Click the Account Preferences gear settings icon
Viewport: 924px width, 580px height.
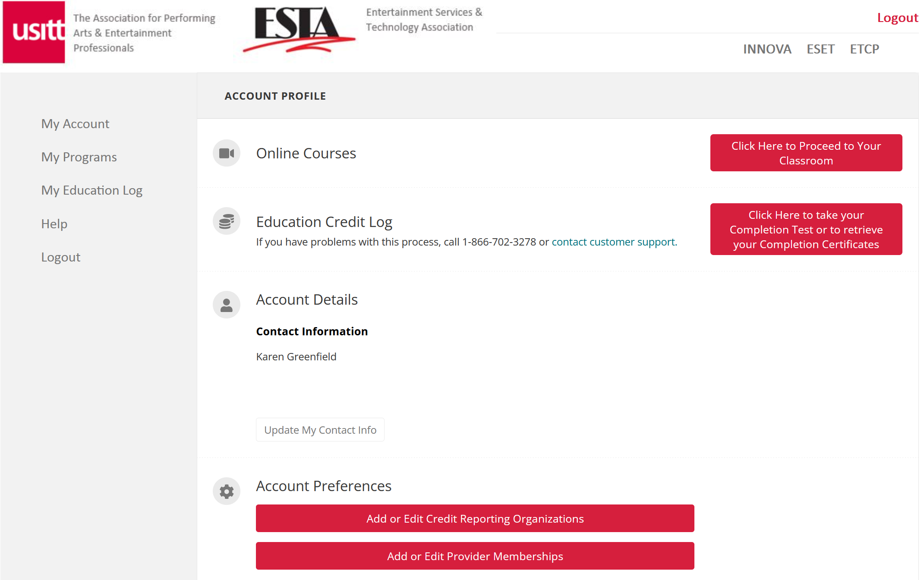226,491
